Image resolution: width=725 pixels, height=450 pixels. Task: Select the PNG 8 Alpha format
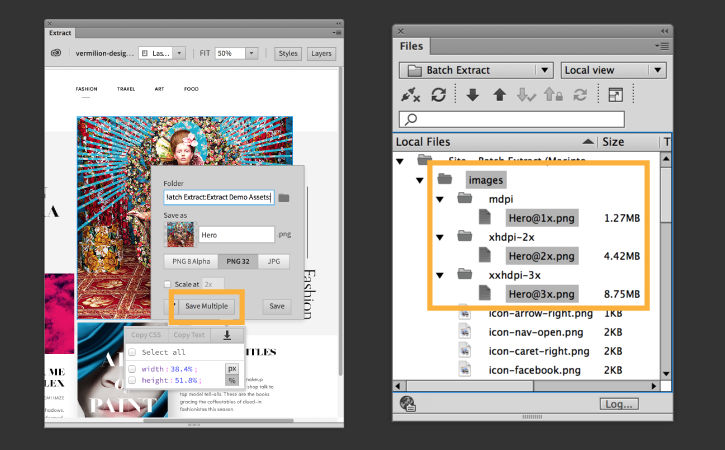pyautogui.click(x=191, y=261)
